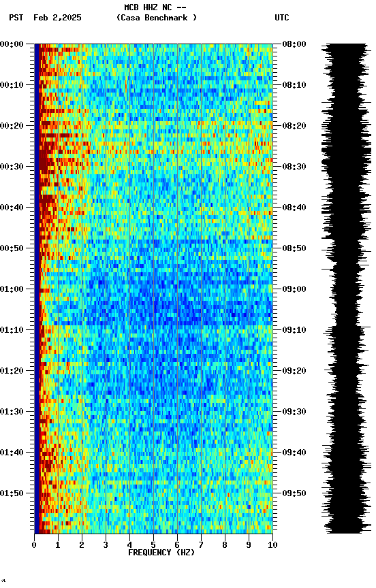
Task: Click the '09:20' UTC time label
Action: tap(294, 372)
